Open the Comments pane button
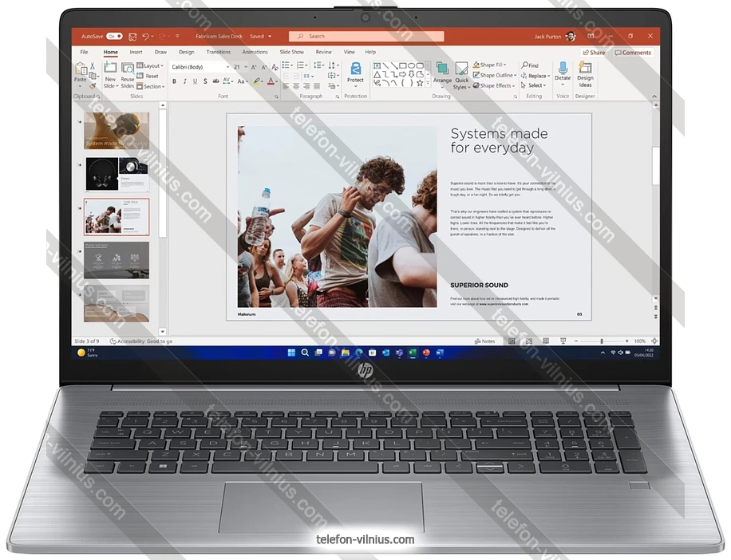This screenshot has width=731, height=560. click(633, 53)
